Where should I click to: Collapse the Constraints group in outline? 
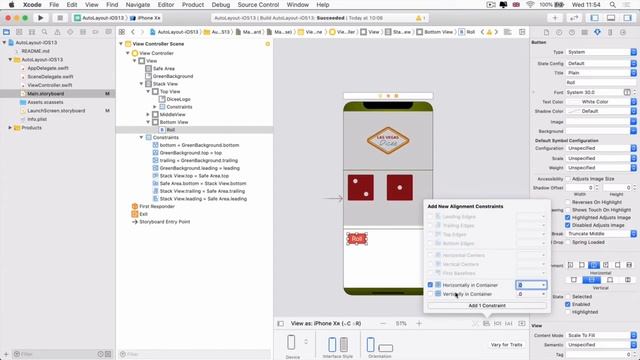[142, 138]
